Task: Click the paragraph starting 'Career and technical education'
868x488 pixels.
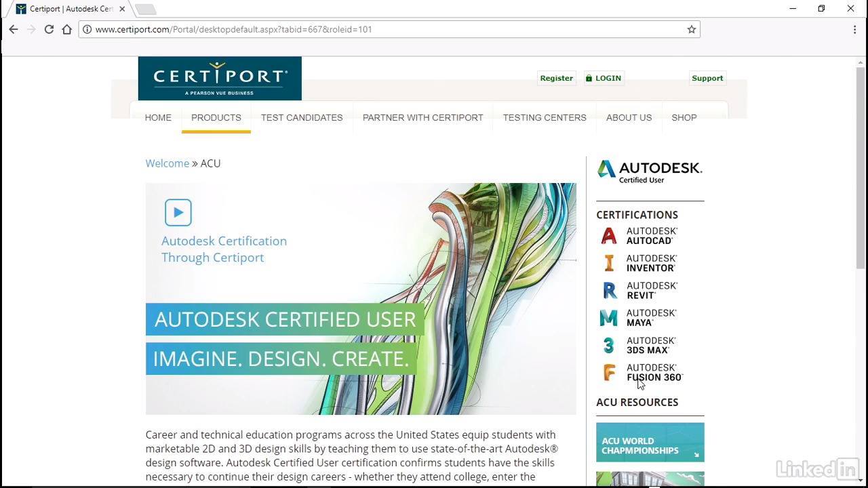Action: [x=352, y=455]
